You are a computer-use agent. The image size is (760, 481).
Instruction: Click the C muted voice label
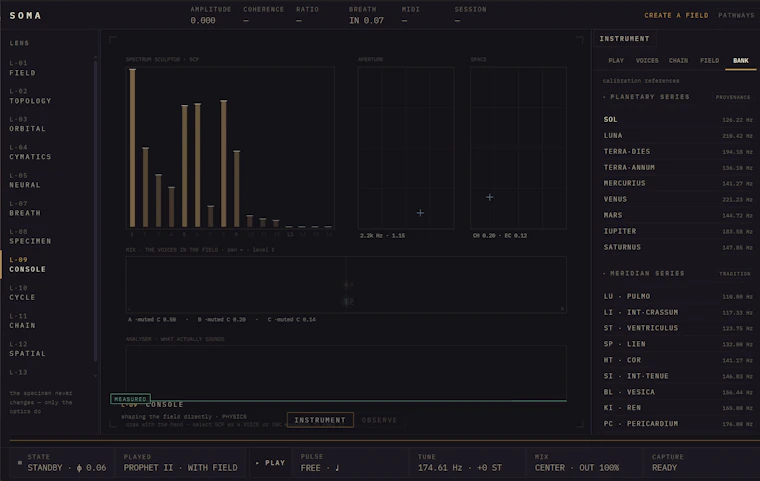point(291,320)
